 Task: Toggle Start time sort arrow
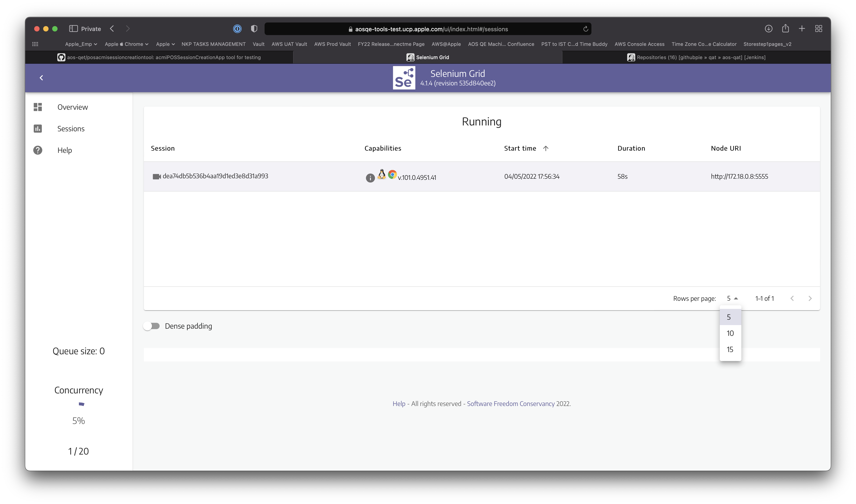[x=546, y=148]
